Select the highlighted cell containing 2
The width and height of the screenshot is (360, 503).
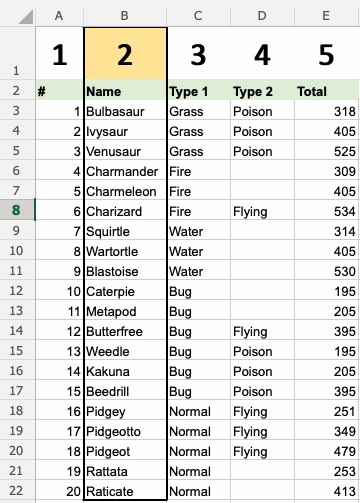pos(125,53)
